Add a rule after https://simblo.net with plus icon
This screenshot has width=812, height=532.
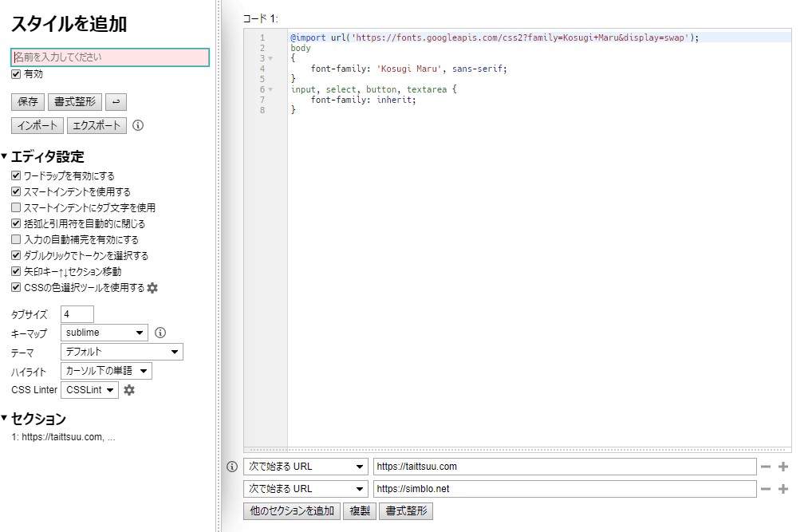(783, 489)
